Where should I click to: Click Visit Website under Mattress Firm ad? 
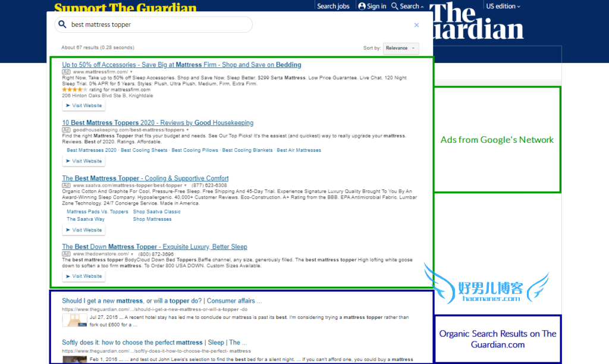[83, 106]
